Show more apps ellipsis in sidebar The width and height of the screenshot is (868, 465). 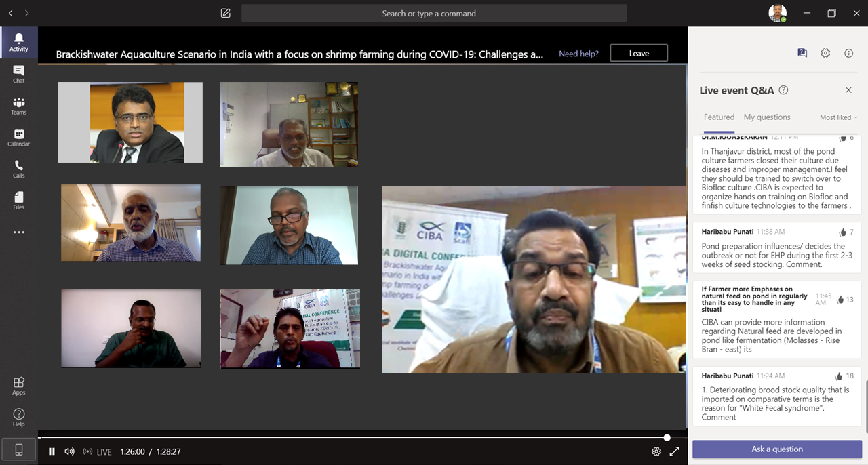(x=18, y=232)
